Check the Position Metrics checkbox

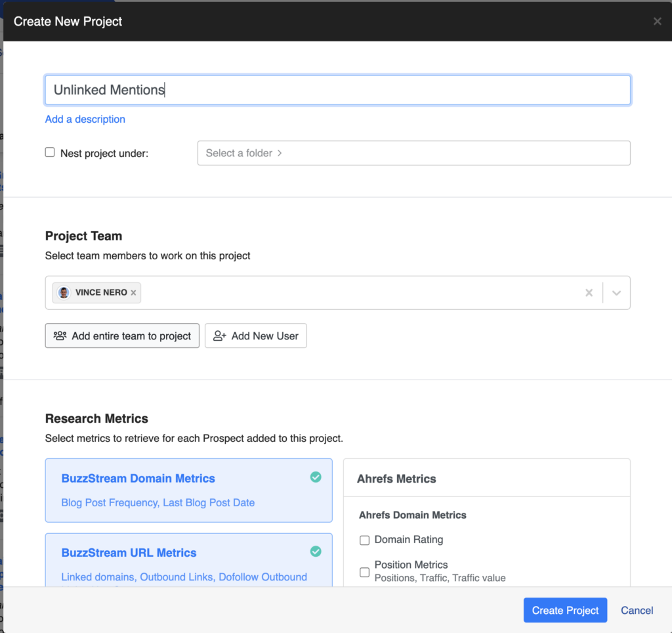(x=365, y=572)
